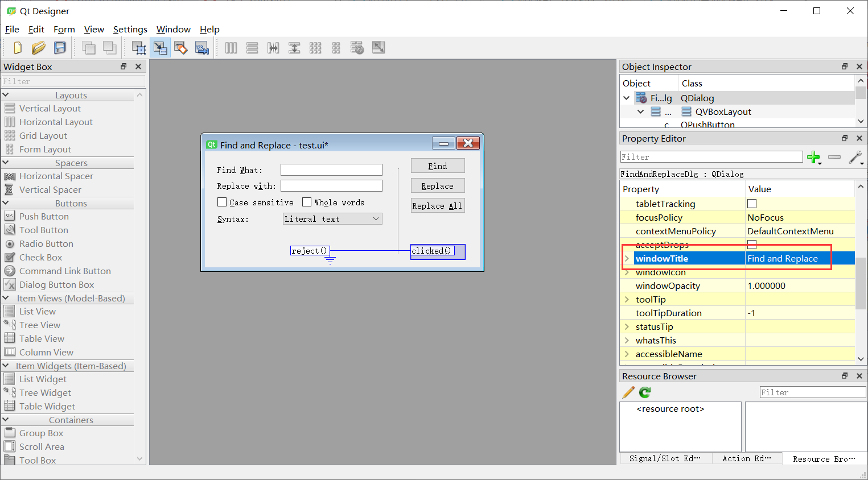Click the Widget Box scroll down arrow
The image size is (868, 480).
140,458
